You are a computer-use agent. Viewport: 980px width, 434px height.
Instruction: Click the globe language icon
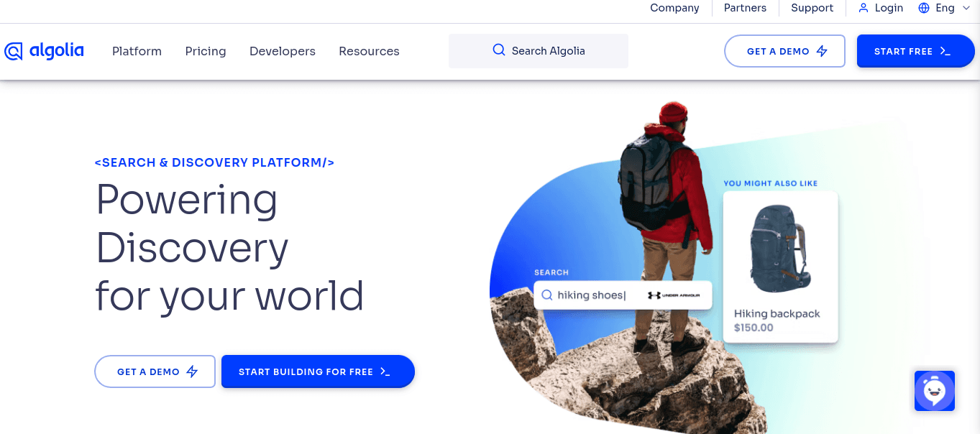tap(924, 8)
